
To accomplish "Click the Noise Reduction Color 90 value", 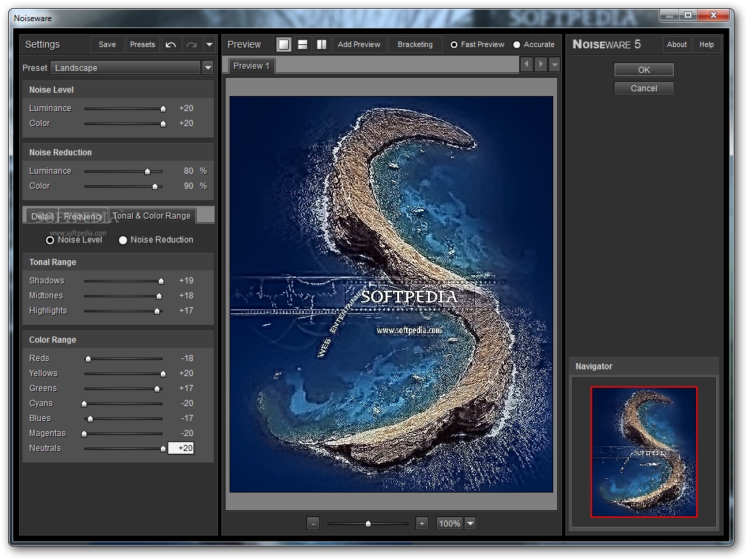I will [x=189, y=185].
